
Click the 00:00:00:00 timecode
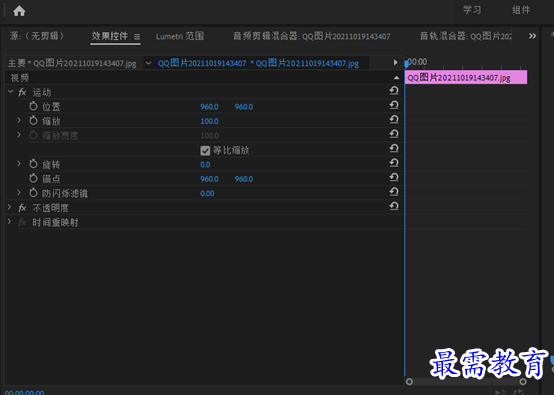point(25,393)
